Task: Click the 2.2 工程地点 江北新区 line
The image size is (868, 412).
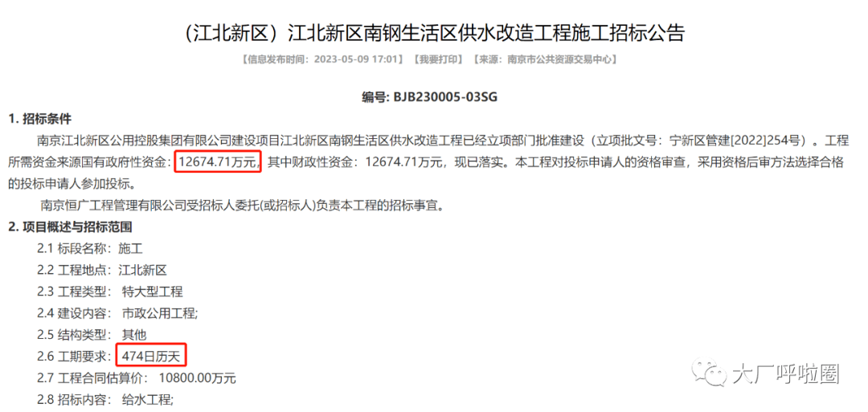Action: coord(102,271)
